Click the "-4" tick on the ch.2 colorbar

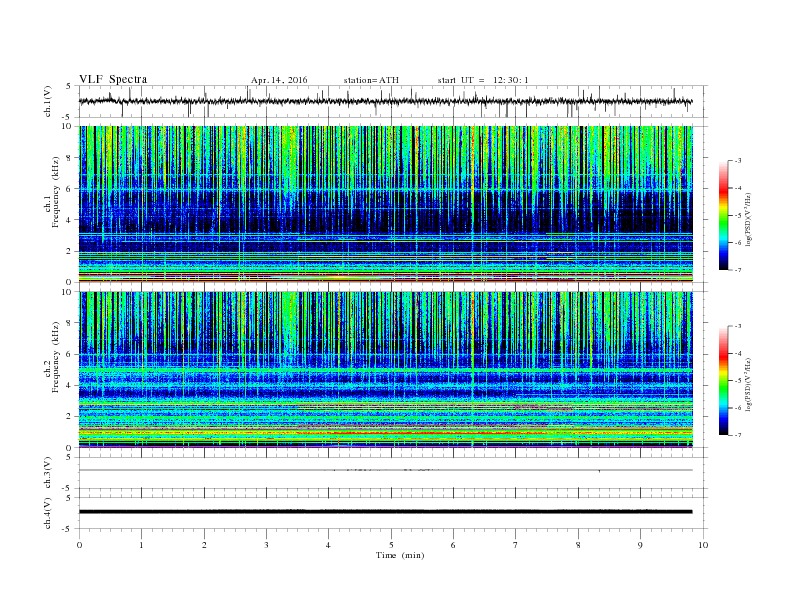[x=738, y=353]
